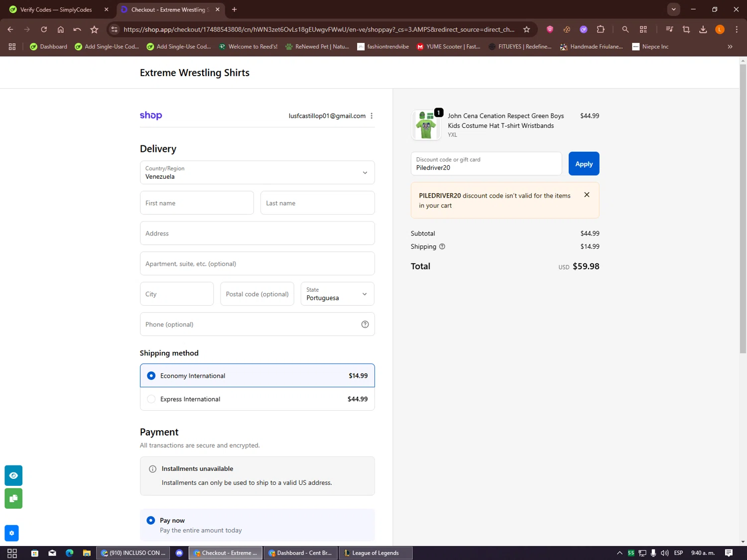The image size is (747, 560).
Task: Open the tab search dropdown arrow
Action: [673, 9]
